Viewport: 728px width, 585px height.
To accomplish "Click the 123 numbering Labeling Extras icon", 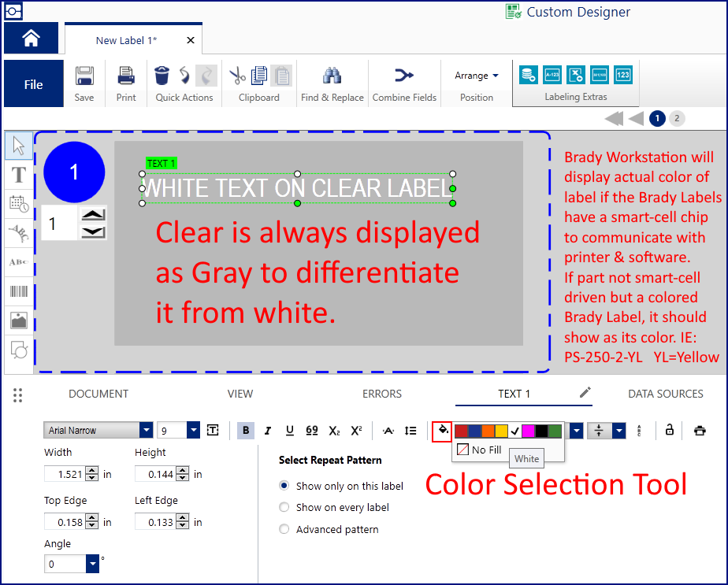I will [623, 75].
